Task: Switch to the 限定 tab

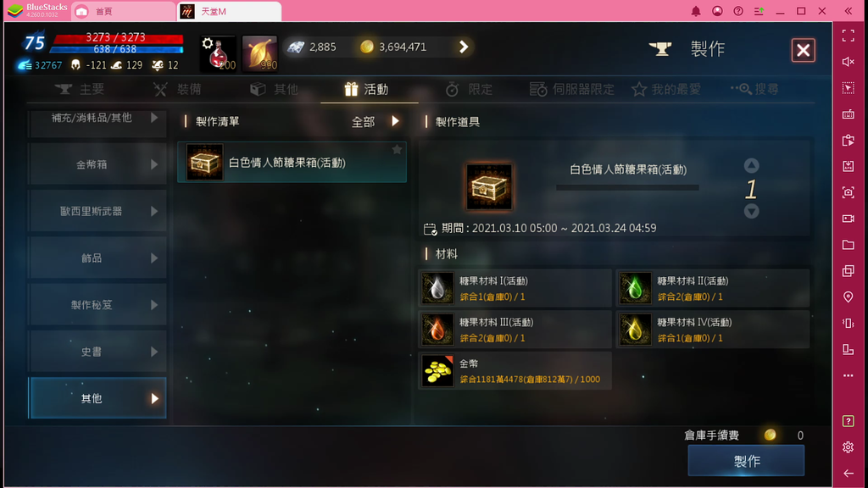Action: pos(469,89)
